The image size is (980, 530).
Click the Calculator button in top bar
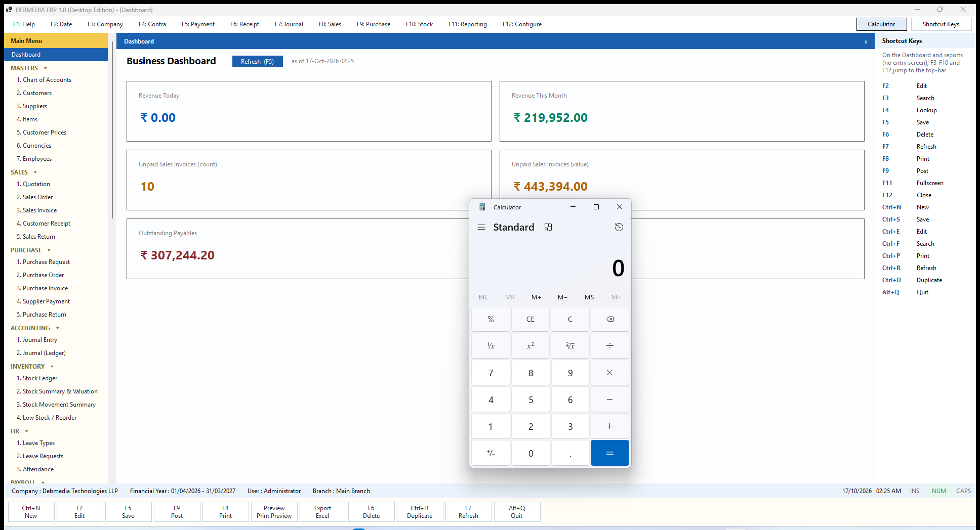coord(881,24)
